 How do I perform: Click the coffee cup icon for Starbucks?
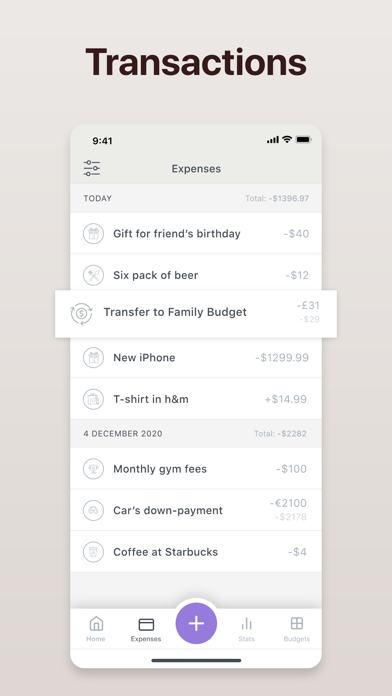[93, 552]
